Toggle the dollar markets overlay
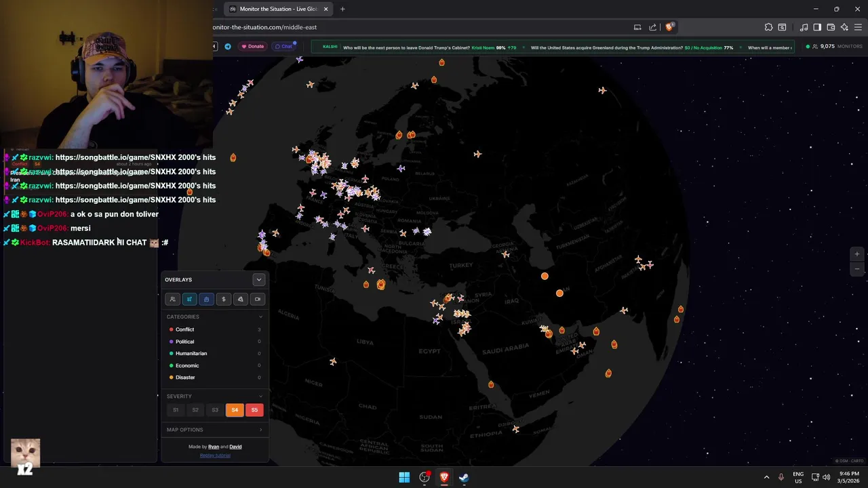 (x=224, y=299)
